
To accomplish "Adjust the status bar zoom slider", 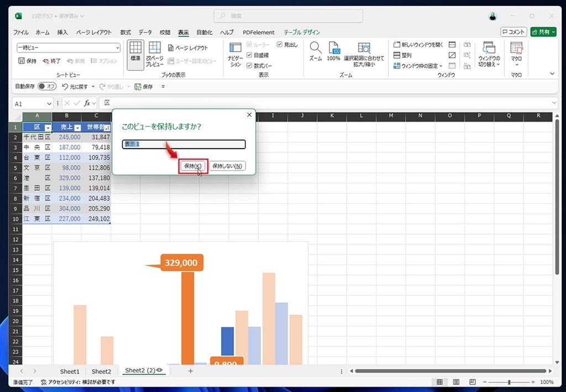I will point(509,382).
